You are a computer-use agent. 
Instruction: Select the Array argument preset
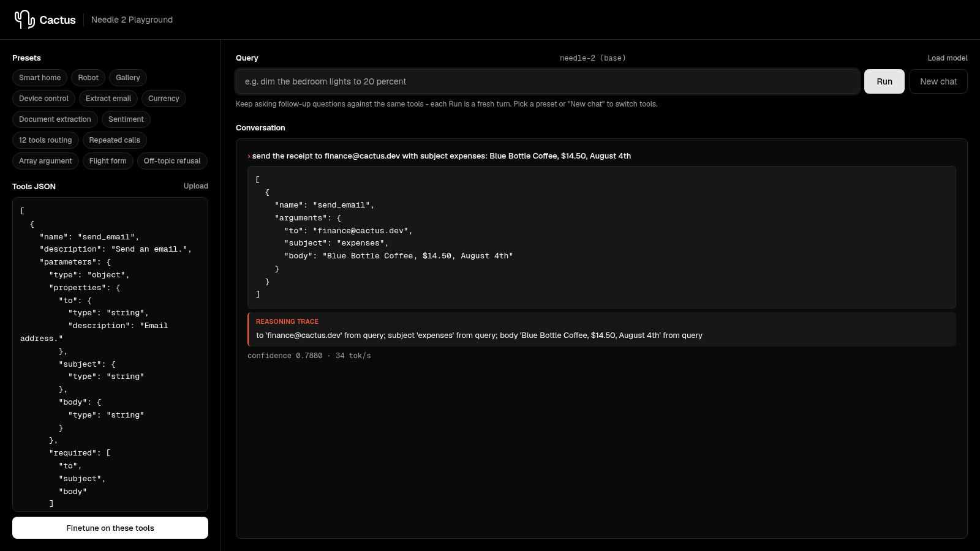[x=45, y=161]
